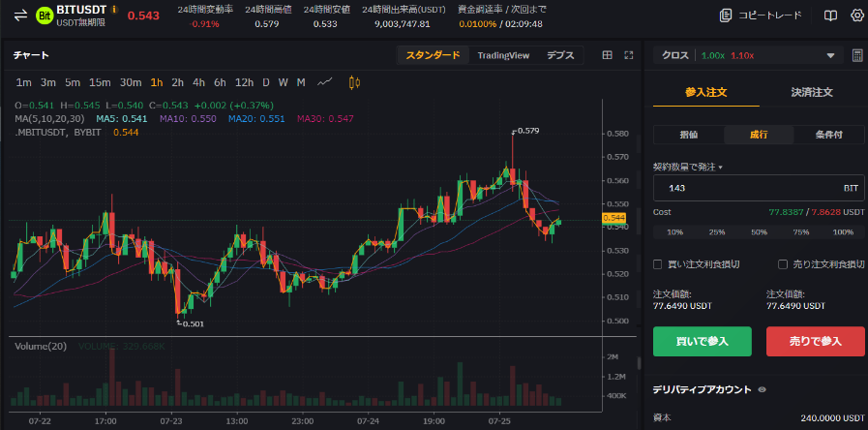Expand chart to fullscreen icon
The width and height of the screenshot is (868, 430).
coord(628,55)
